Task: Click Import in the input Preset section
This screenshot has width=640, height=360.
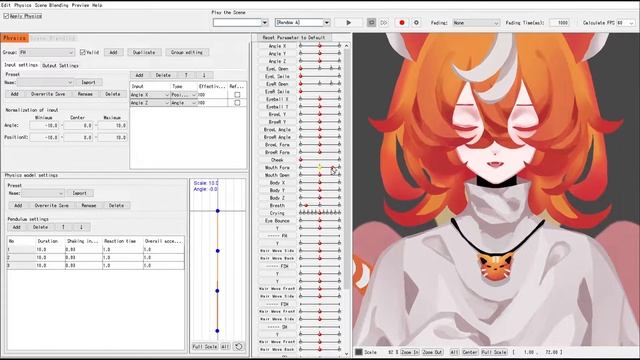Action: click(88, 82)
